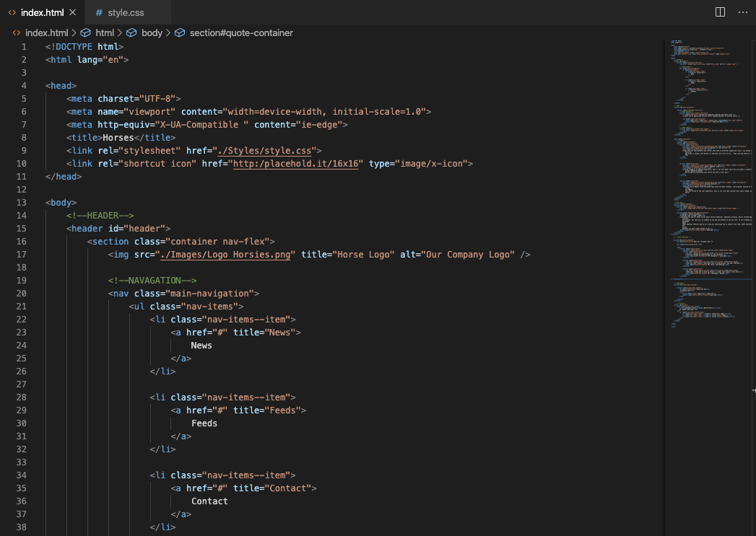Click index.html in the breadcrumb
756x536 pixels.
pos(47,32)
